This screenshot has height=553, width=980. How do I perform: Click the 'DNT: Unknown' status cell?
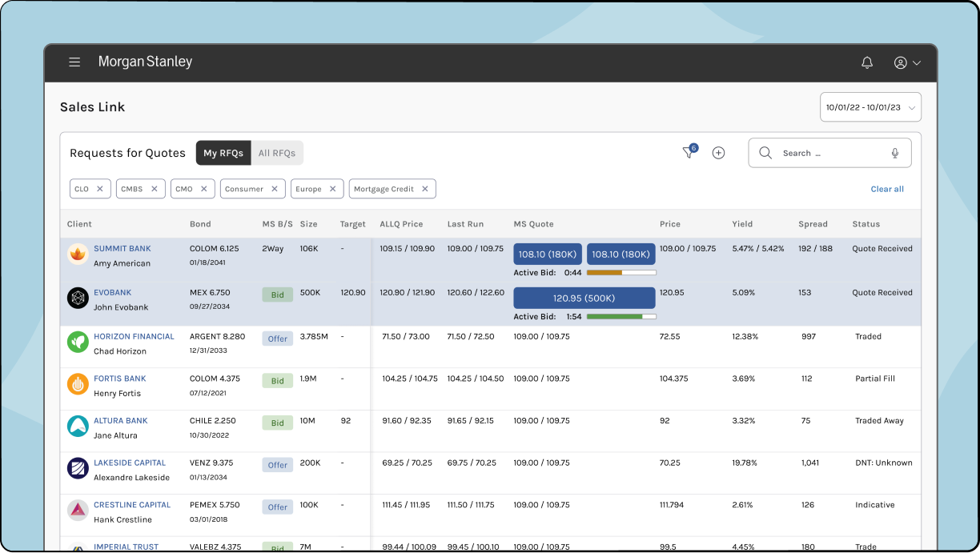[883, 463]
